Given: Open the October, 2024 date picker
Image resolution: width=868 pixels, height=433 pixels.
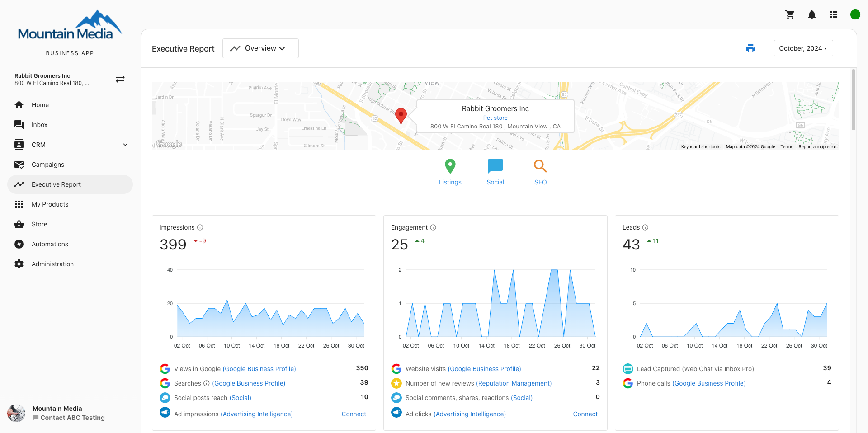Looking at the screenshot, I should tap(803, 48).
